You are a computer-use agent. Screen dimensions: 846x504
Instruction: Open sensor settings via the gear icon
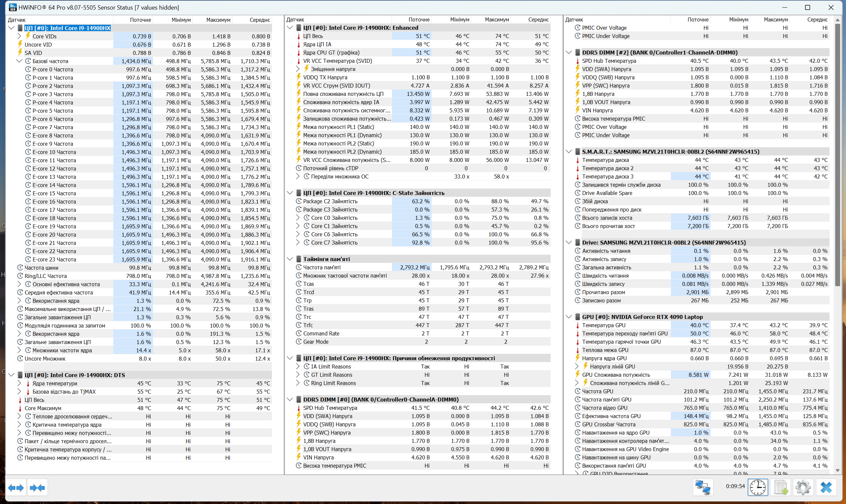[x=803, y=488]
